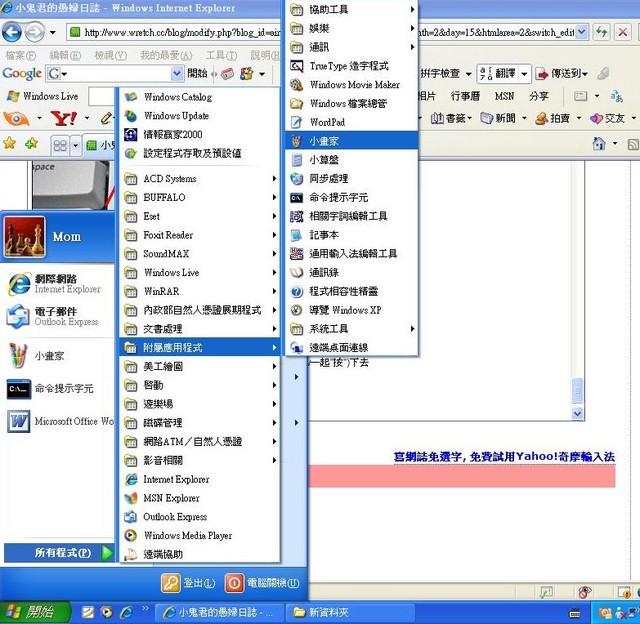The image size is (640, 624).
Task: Open the Yahoo!奇摩輸入法 promo link
Action: pyautogui.click(x=504, y=456)
